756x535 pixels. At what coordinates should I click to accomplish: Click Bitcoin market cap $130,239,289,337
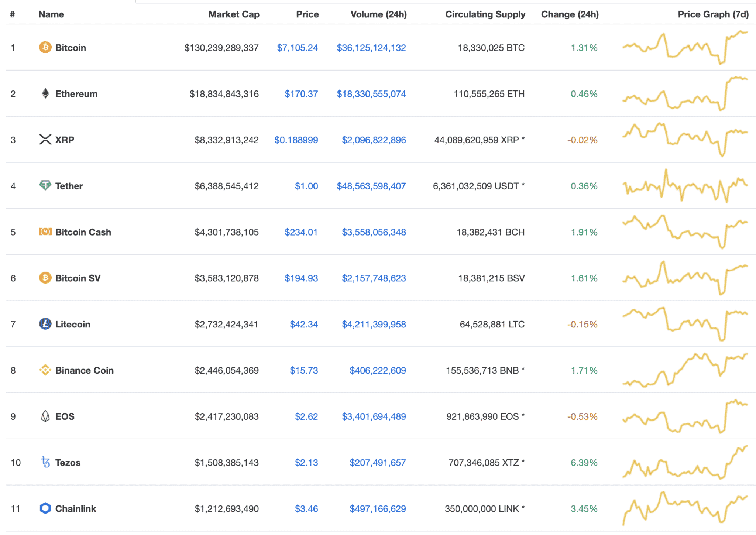[221, 48]
